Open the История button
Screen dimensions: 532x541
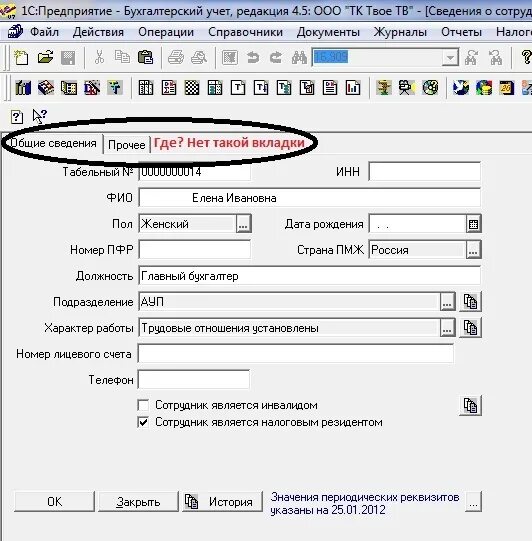pyautogui.click(x=222, y=502)
